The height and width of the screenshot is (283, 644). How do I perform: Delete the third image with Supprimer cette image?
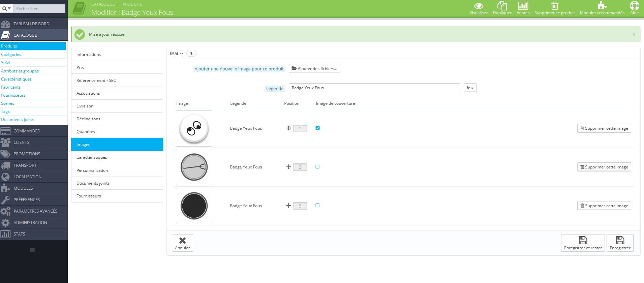tap(604, 206)
